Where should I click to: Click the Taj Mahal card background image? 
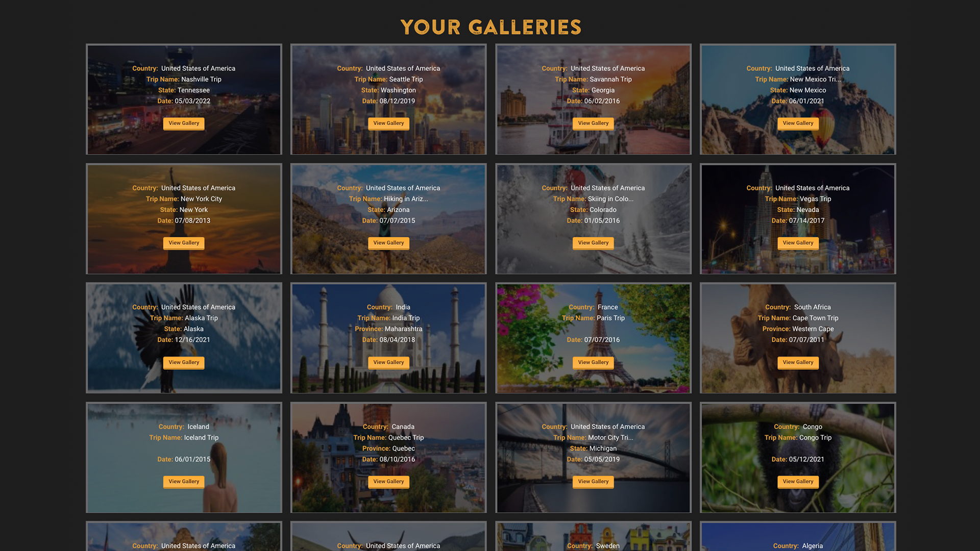click(x=388, y=338)
